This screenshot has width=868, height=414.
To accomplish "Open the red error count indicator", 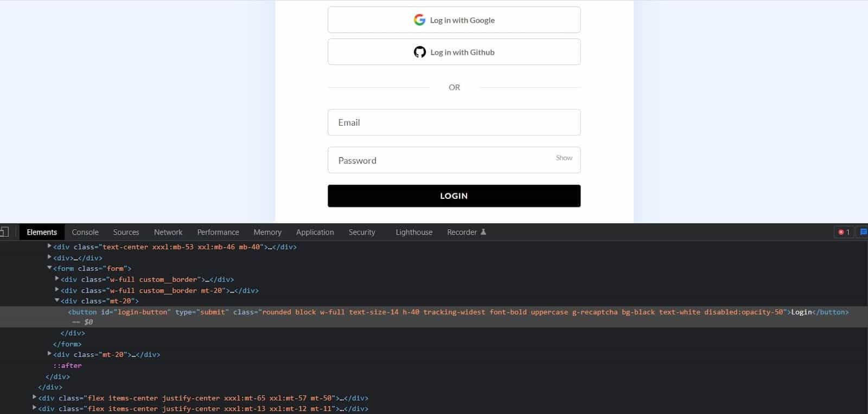I will click(844, 232).
